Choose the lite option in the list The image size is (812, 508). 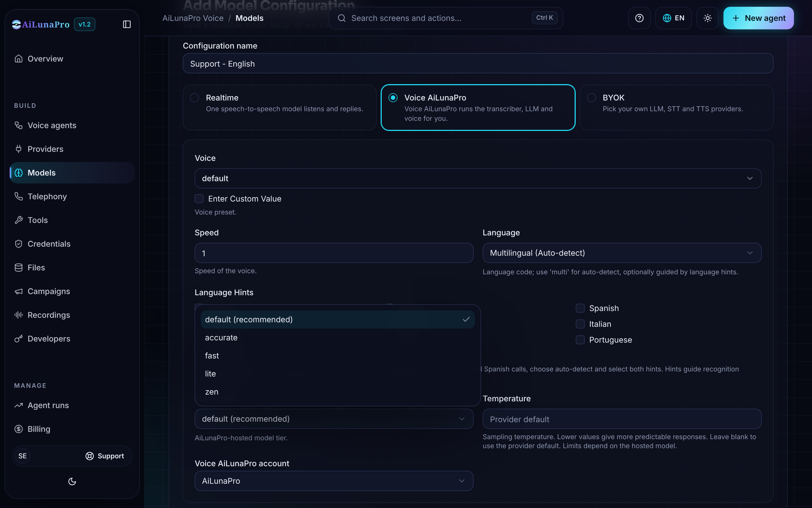click(338, 374)
